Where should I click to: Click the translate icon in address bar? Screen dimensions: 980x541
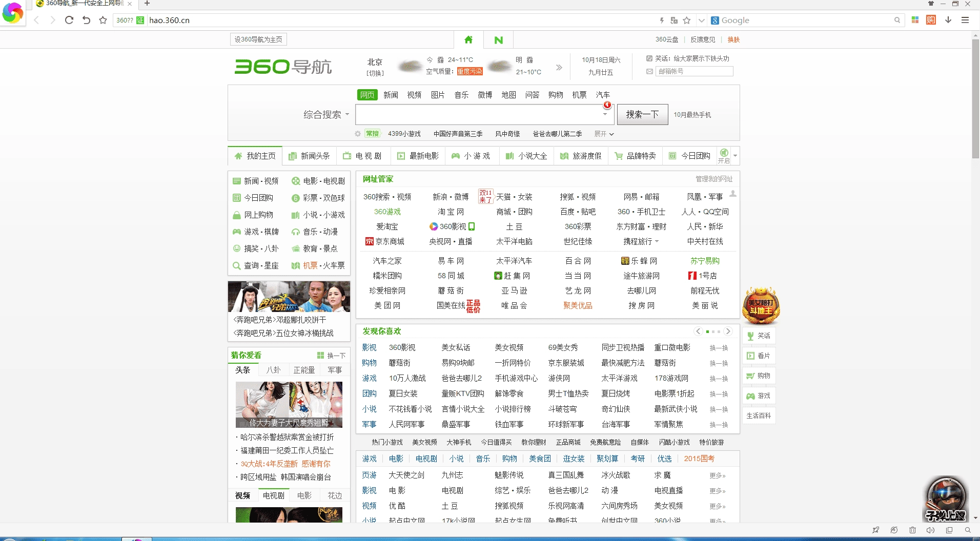674,20
